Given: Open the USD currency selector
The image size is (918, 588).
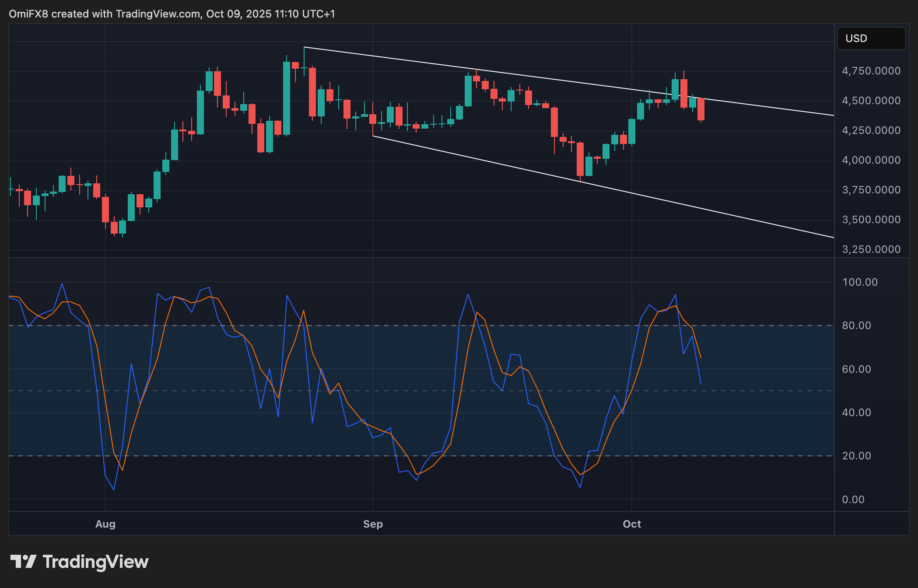Looking at the screenshot, I should pos(871,38).
